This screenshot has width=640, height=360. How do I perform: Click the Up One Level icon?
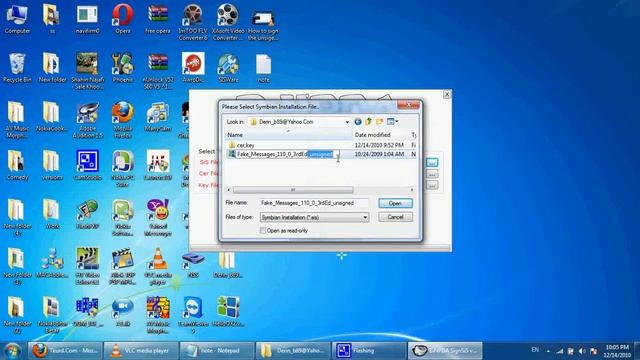(x=369, y=122)
